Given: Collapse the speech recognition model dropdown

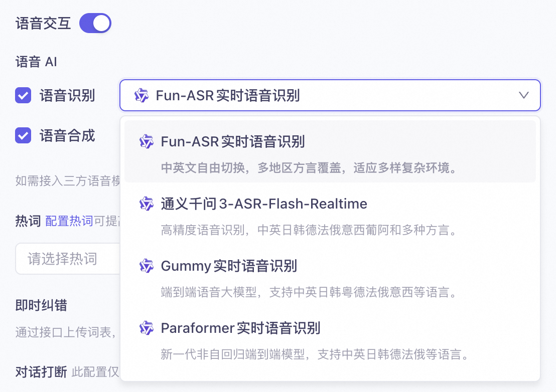Looking at the screenshot, I should (x=330, y=95).
